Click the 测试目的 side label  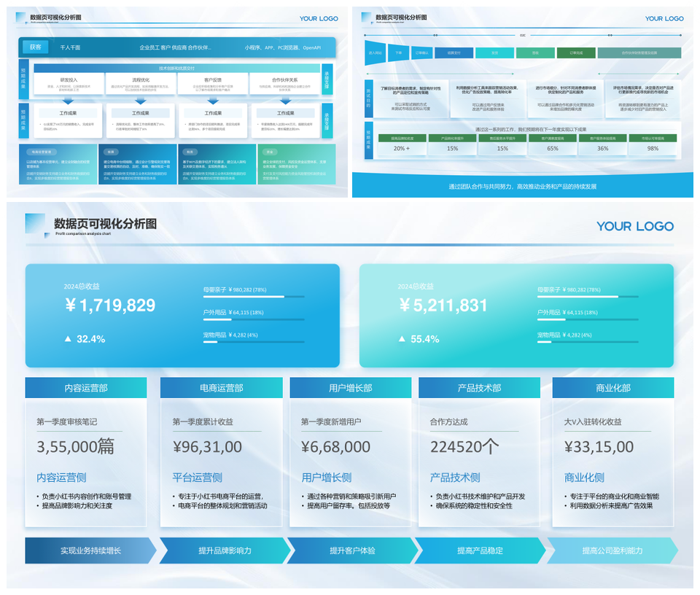pos(369,98)
